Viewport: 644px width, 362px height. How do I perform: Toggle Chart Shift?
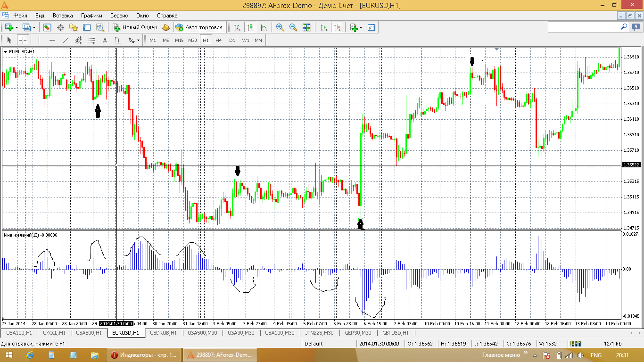pos(337,27)
